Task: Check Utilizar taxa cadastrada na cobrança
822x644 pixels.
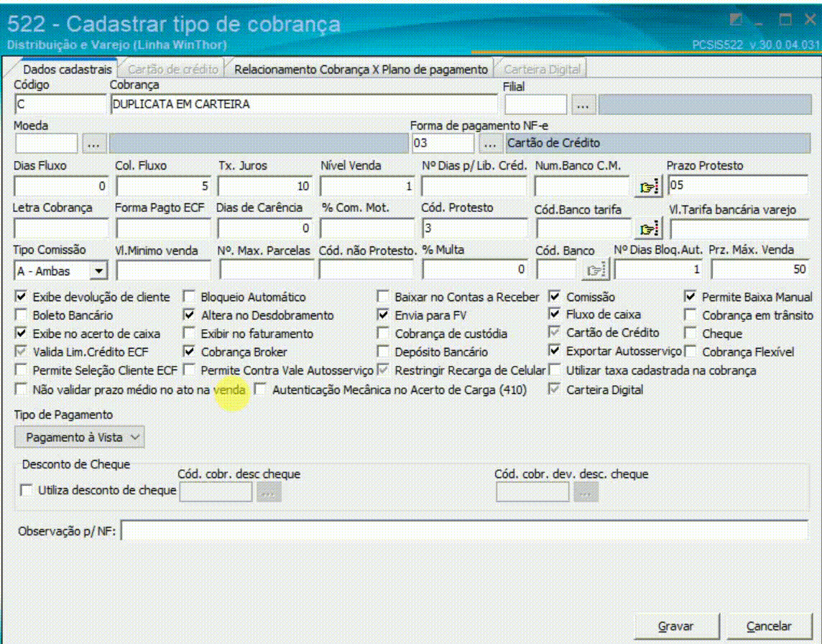Action: [554, 370]
